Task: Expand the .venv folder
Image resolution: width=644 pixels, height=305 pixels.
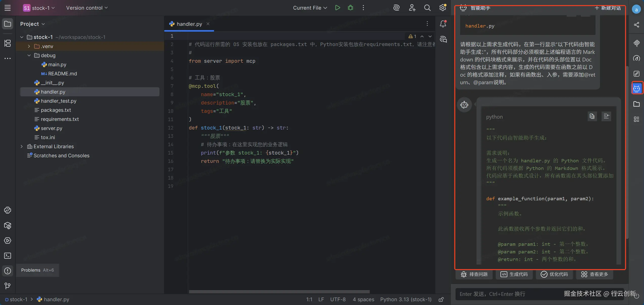Action: (29, 46)
